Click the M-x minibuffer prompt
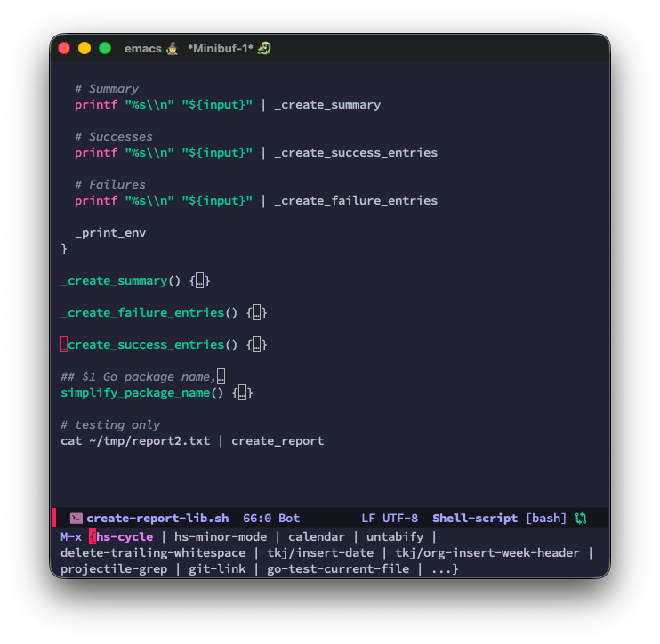 71,536
